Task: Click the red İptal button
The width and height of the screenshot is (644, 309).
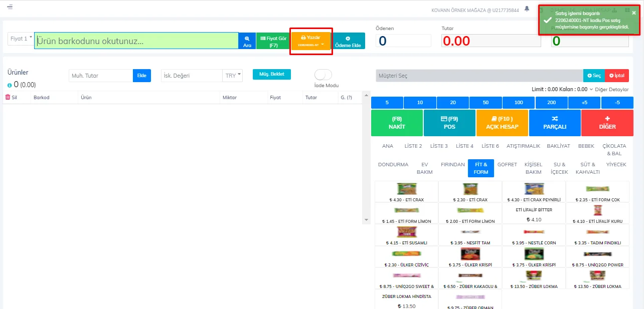Action: [x=617, y=76]
